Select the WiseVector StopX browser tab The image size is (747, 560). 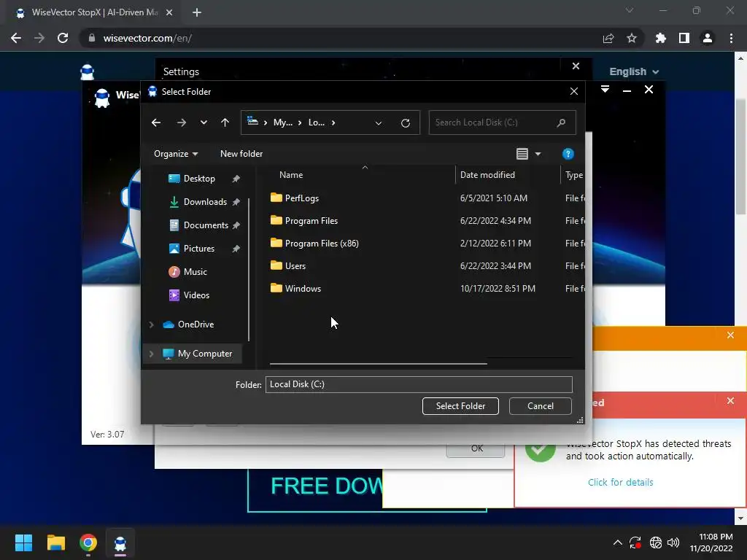(93, 12)
